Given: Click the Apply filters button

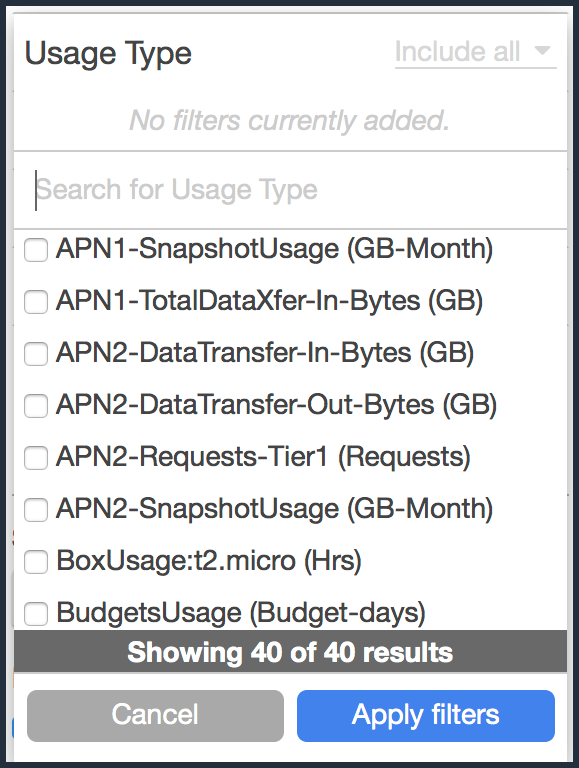Looking at the screenshot, I should pyautogui.click(x=426, y=716).
